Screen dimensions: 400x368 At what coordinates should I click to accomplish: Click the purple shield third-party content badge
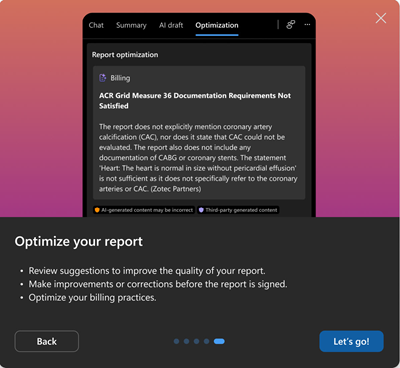238,210
